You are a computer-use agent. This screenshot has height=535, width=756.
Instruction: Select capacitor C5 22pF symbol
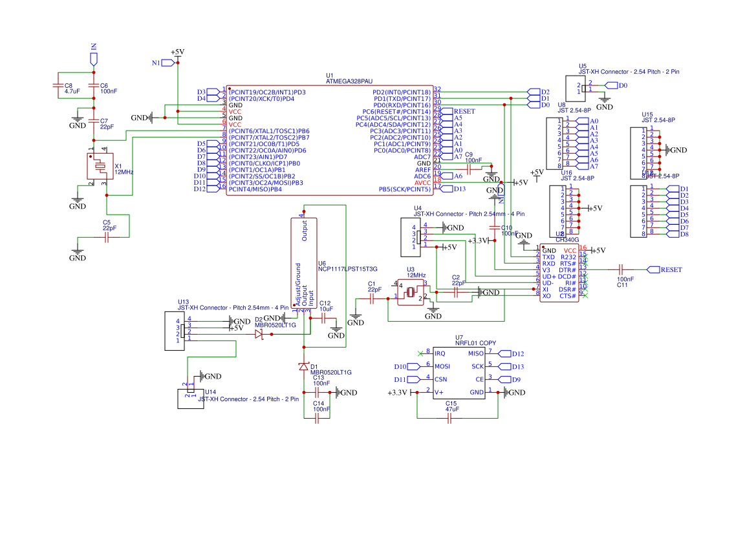[x=107, y=237]
